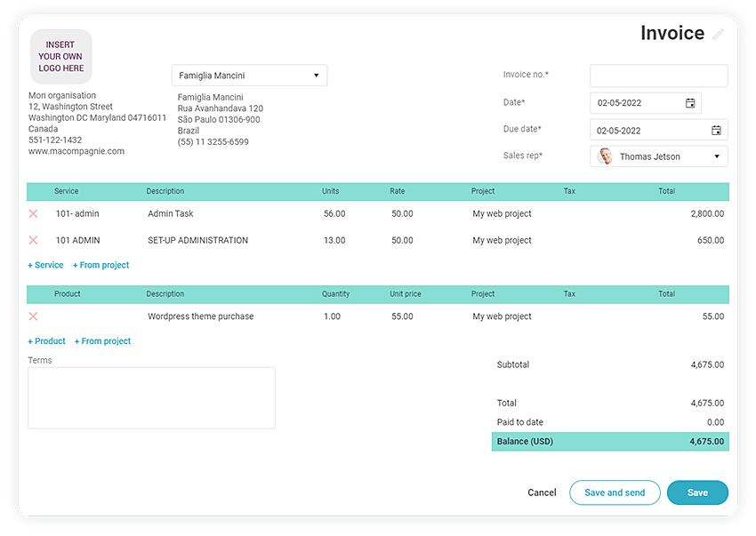Image resolution: width=756 pixels, height=536 pixels.
Task: Click the Insert Your Own Logo placeholder
Action: click(x=61, y=57)
